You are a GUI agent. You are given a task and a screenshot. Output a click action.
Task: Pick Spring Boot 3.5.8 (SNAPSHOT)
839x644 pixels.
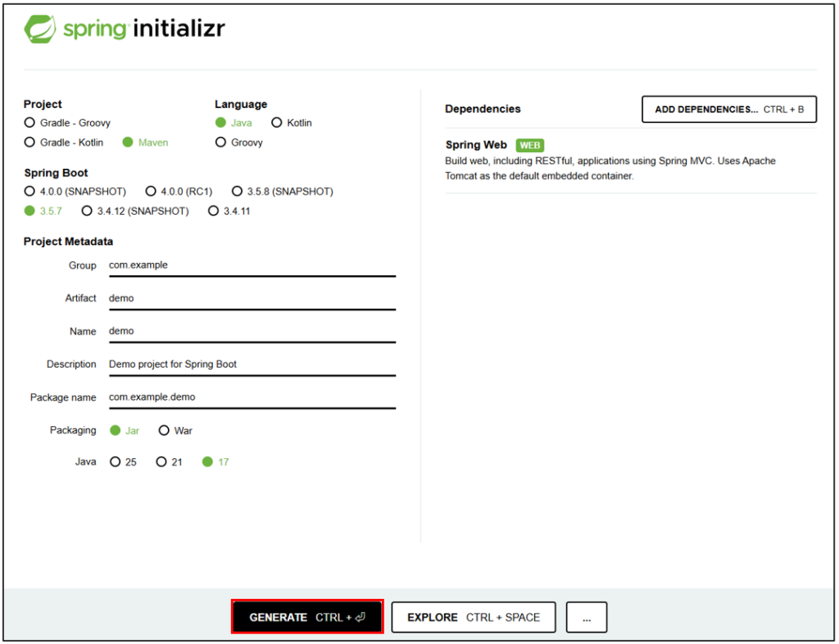click(x=238, y=192)
